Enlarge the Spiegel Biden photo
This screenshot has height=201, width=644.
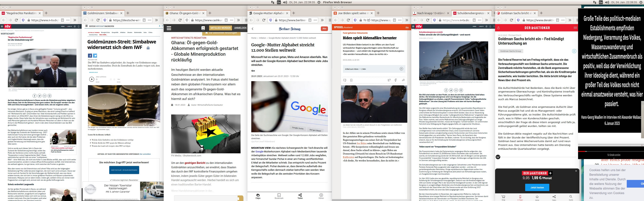pos(403,89)
